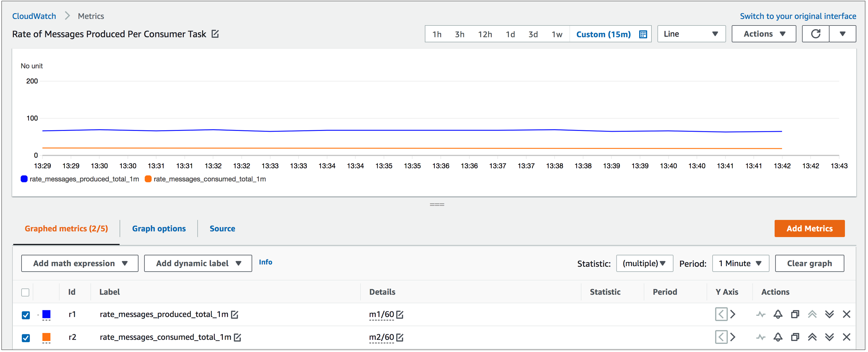Uncheck the r2 metric checkbox
The image size is (868, 352).
point(25,338)
